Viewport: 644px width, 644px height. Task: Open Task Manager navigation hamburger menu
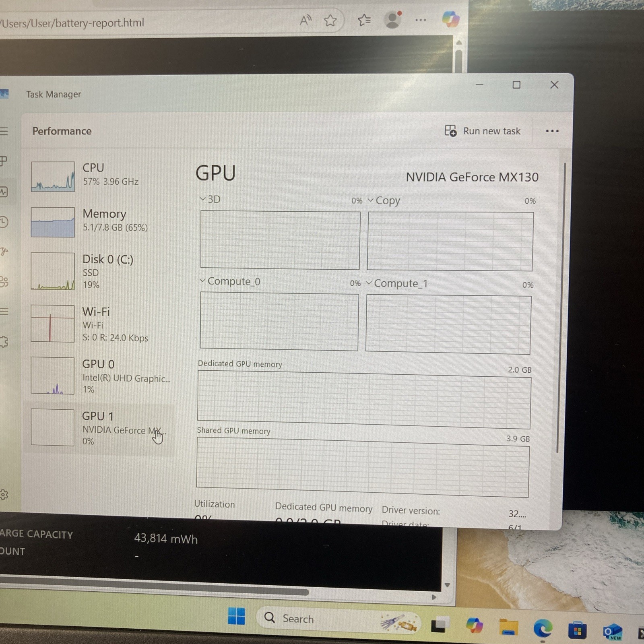(x=4, y=131)
